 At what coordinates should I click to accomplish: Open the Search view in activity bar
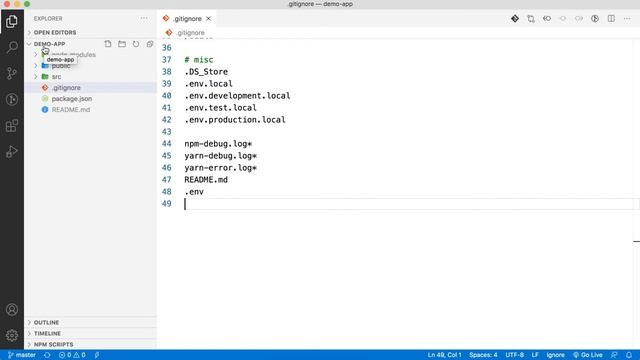(x=12, y=47)
